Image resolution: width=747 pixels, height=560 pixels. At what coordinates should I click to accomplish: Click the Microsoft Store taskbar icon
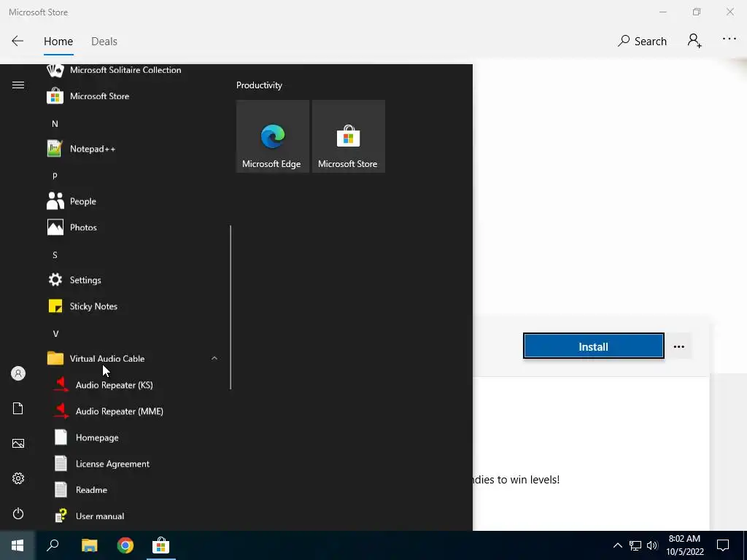tap(161, 545)
